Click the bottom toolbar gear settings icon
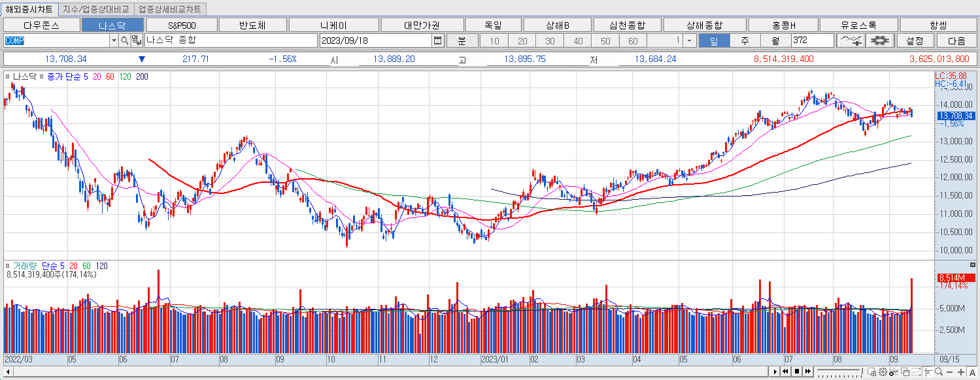The height and width of the screenshot is (380, 980). [883, 372]
